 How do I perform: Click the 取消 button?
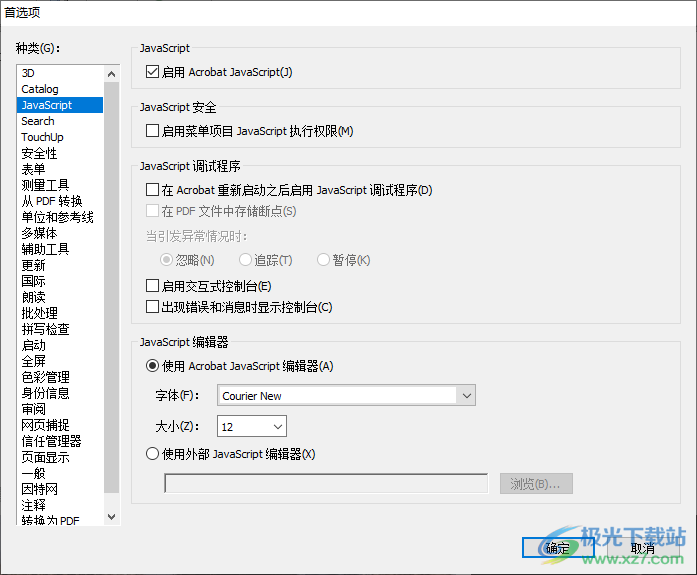643,548
